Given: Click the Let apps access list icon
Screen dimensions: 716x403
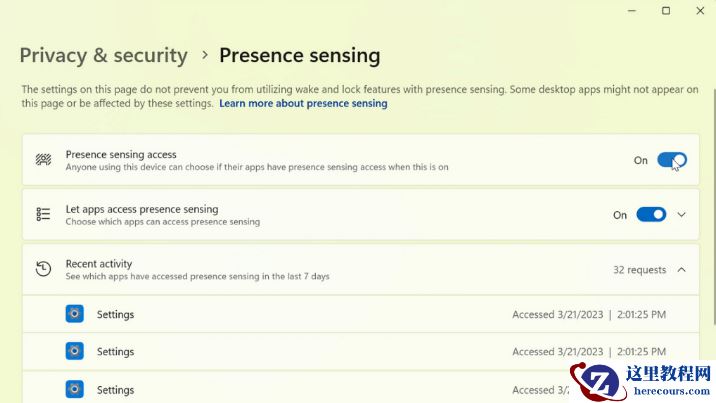Looking at the screenshot, I should [x=43, y=214].
